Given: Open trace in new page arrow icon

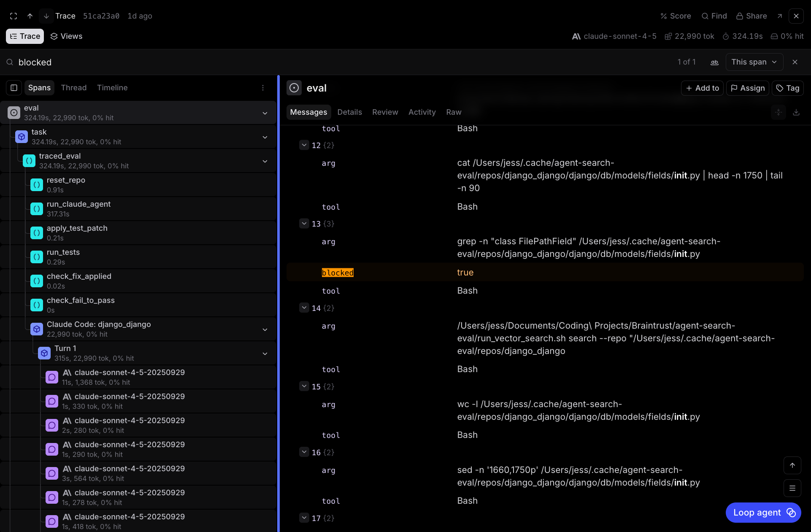Looking at the screenshot, I should (x=780, y=16).
